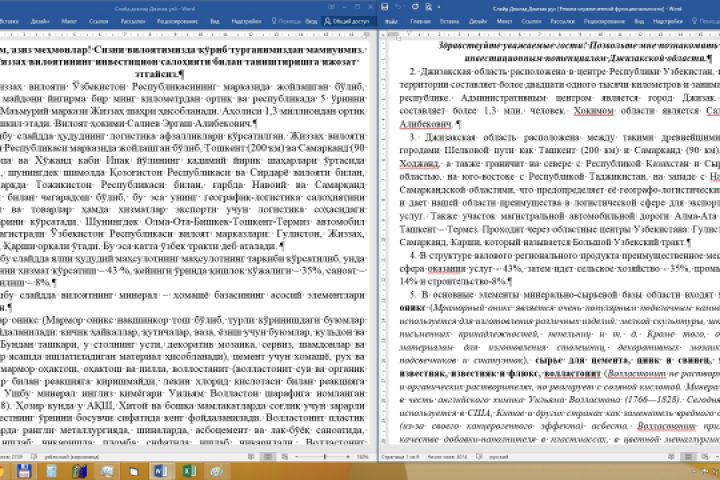This screenshot has height=480, width=720.
Task: Click underlined word Хокимом in right document
Action: pyautogui.click(x=594, y=111)
